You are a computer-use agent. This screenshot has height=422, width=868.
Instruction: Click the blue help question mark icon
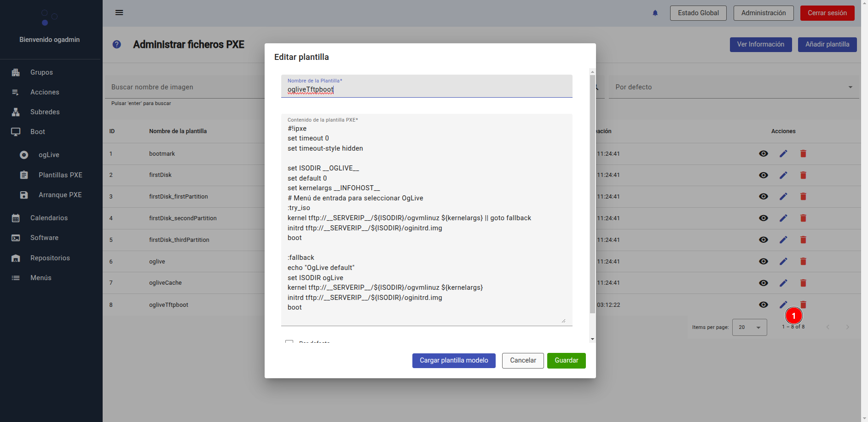pyautogui.click(x=117, y=44)
